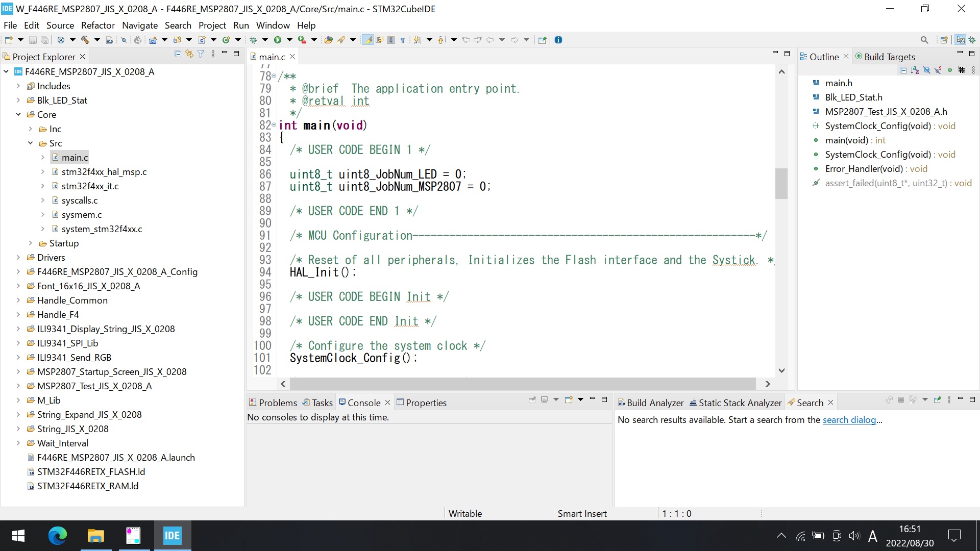Viewport: 980px width, 551px height.
Task: Fold main function at line 82
Action: [x=274, y=125]
